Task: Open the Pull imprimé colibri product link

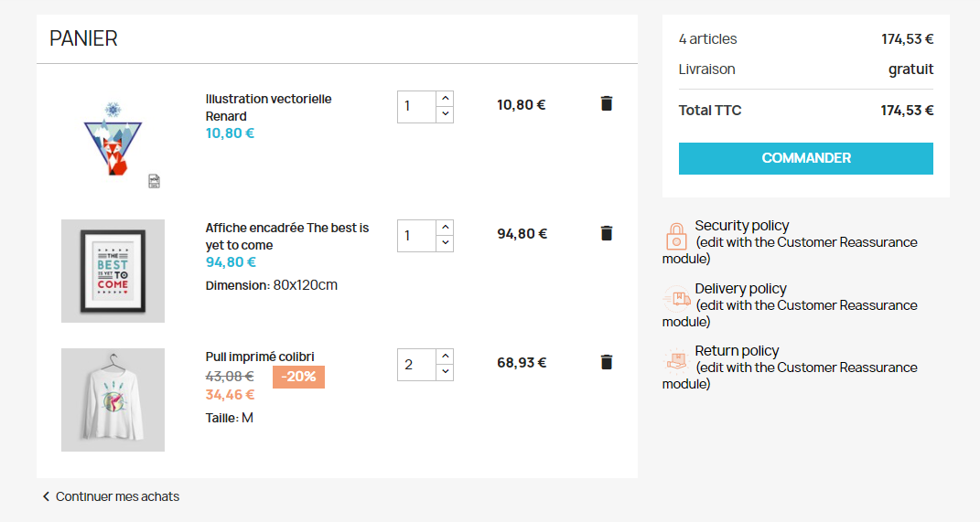Action: pyautogui.click(x=260, y=357)
